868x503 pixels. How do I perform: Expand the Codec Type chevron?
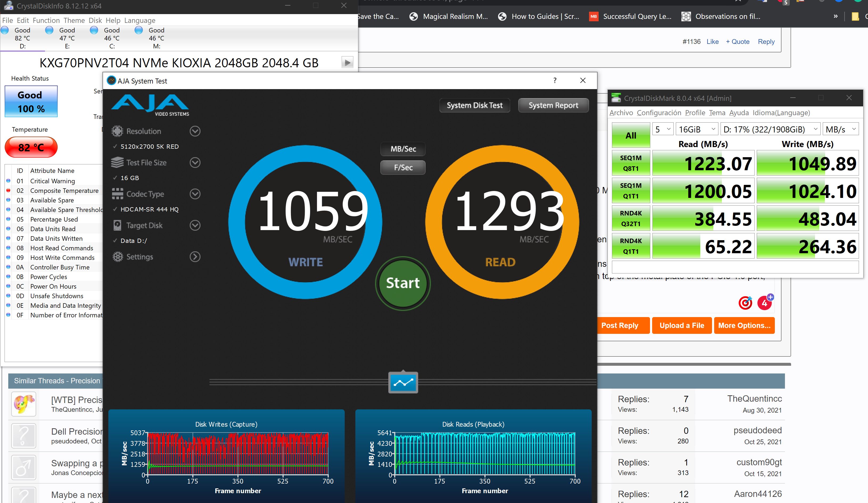point(195,194)
